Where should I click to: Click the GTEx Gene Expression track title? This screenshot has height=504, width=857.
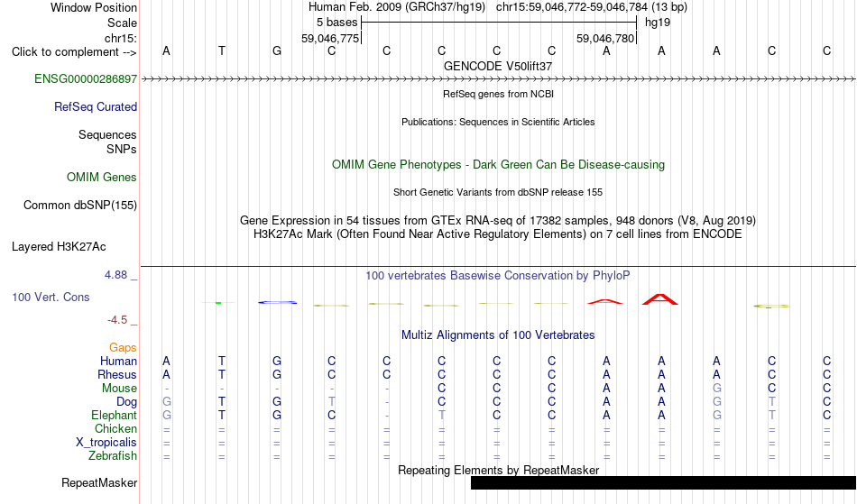tap(498, 221)
